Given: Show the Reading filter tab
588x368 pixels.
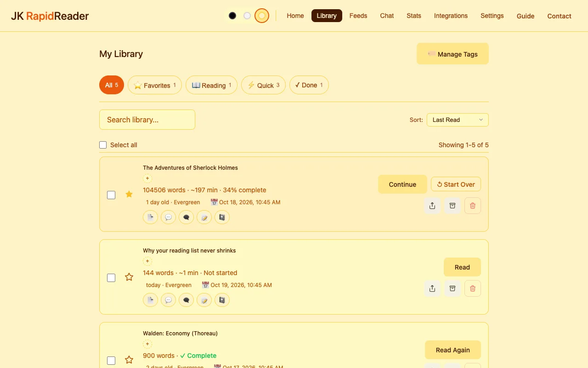Looking at the screenshot, I should point(211,85).
